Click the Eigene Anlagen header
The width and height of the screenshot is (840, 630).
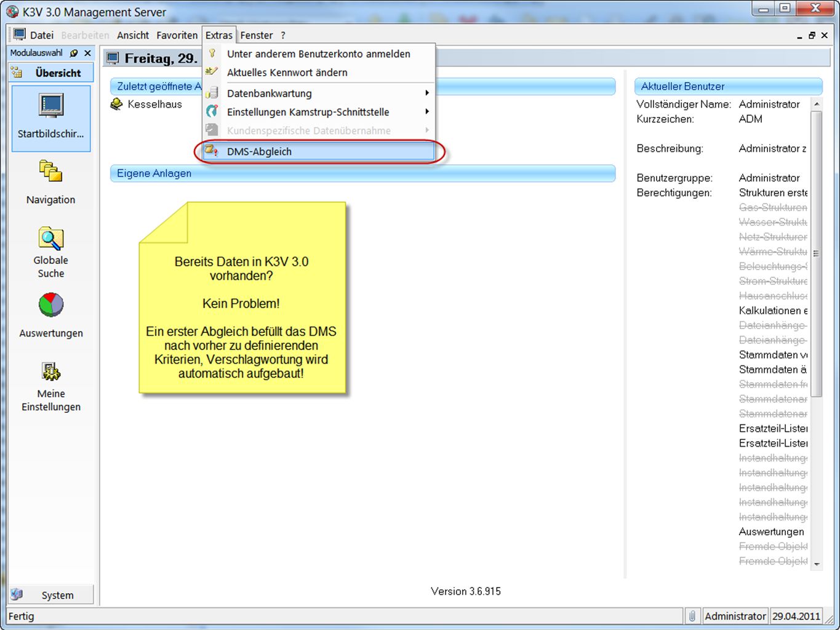click(363, 173)
